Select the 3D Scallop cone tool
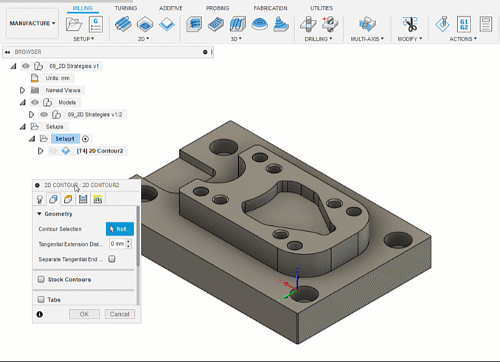This screenshot has height=362, width=500. coord(281,25)
